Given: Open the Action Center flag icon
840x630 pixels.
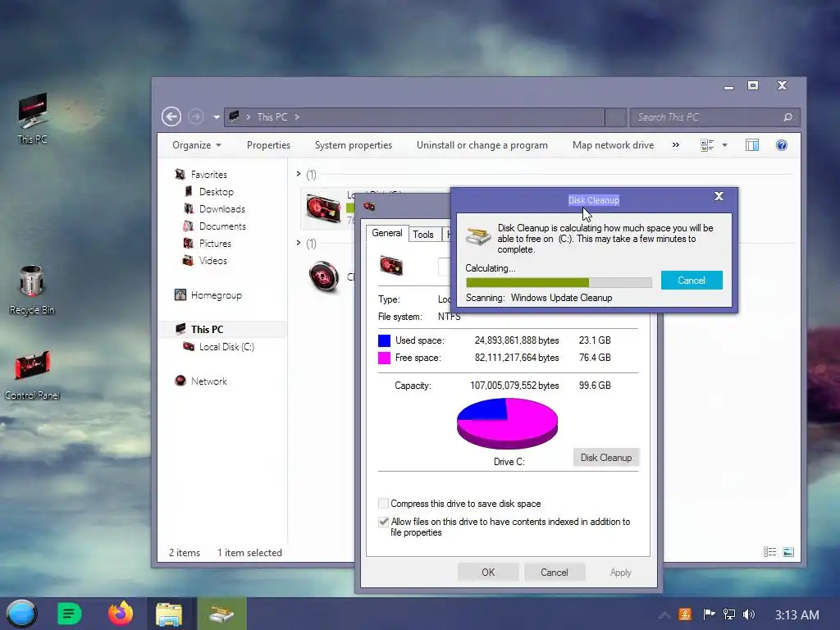Looking at the screenshot, I should pyautogui.click(x=710, y=614).
